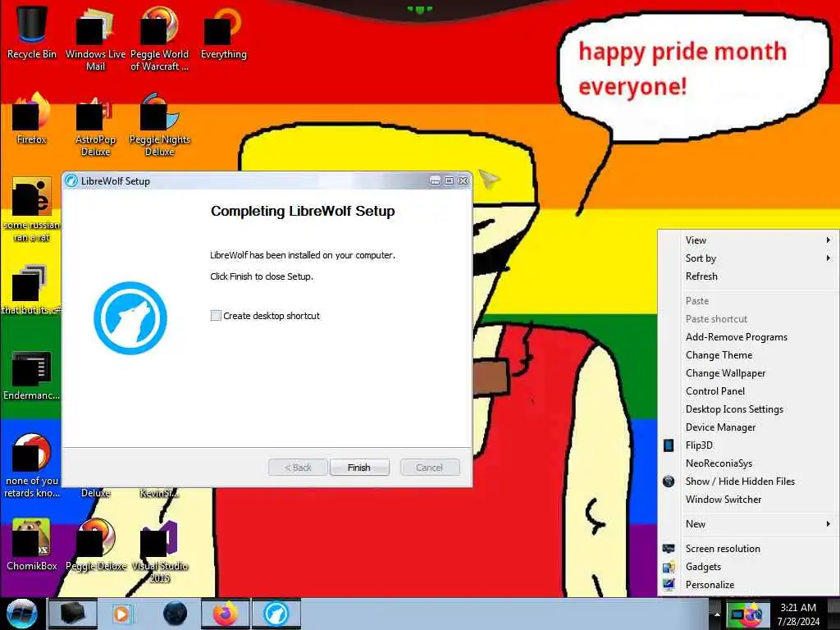Open the Peggle Deluxe desktop icon
840x630 pixels.
click(x=95, y=544)
